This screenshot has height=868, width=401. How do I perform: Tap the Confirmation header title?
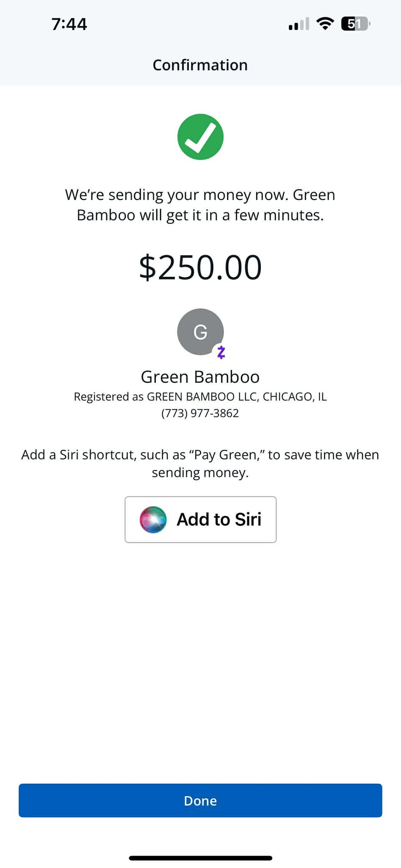click(200, 65)
